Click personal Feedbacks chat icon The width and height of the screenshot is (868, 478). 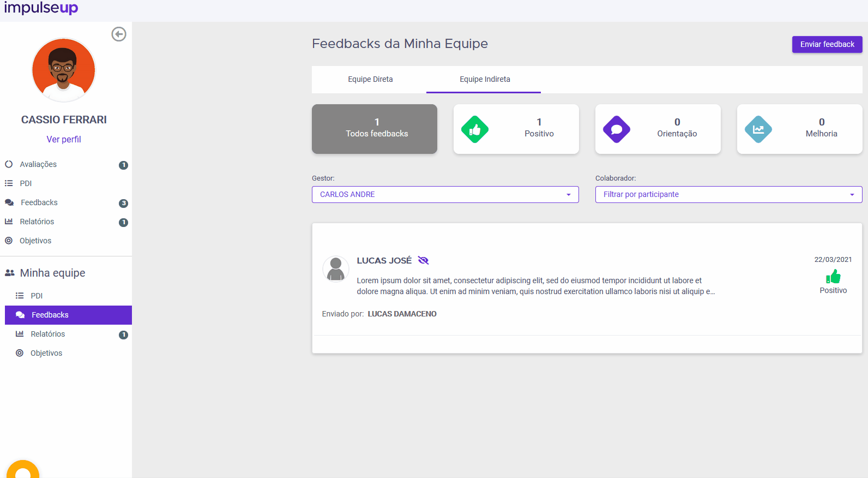click(9, 202)
